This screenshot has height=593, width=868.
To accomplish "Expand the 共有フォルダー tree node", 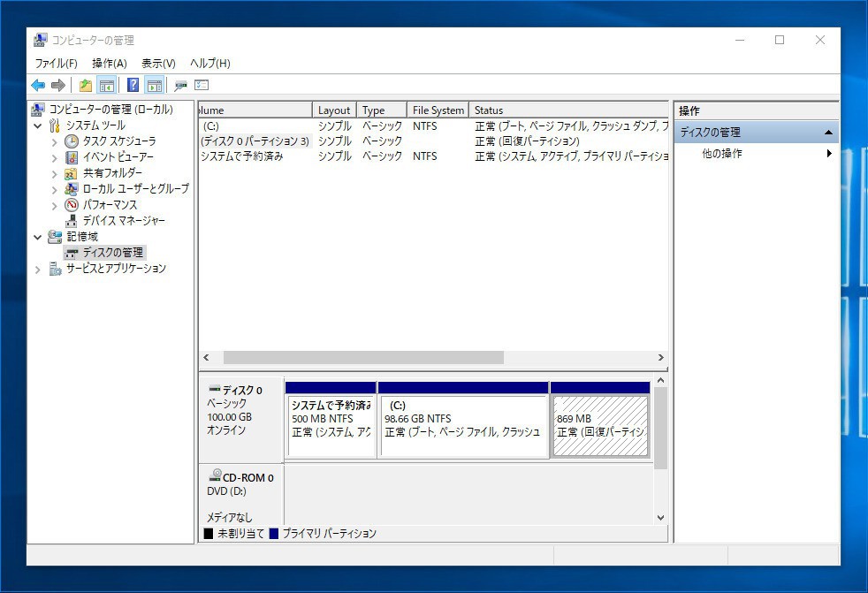I will click(54, 173).
